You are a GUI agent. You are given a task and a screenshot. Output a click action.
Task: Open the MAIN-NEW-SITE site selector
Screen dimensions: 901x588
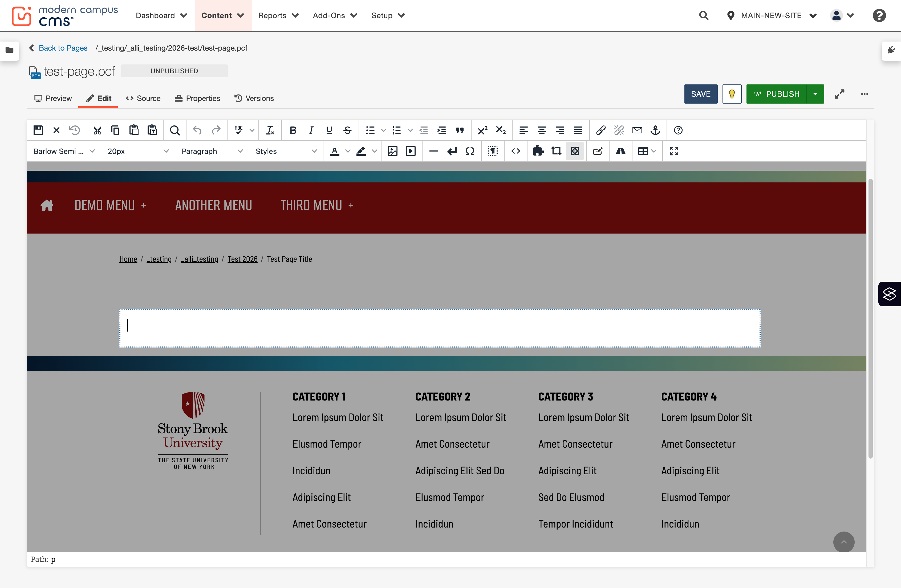coord(772,15)
